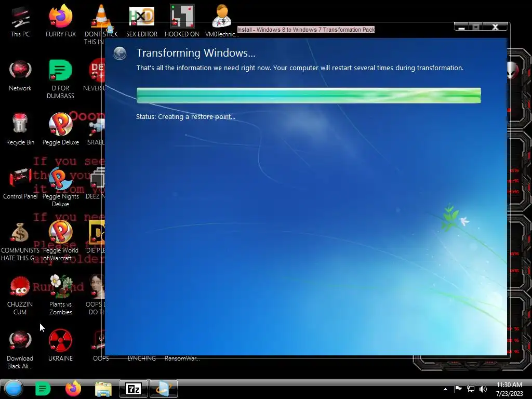
Task: Open the SEX EDITOR HxD shortcut
Action: coord(141,22)
